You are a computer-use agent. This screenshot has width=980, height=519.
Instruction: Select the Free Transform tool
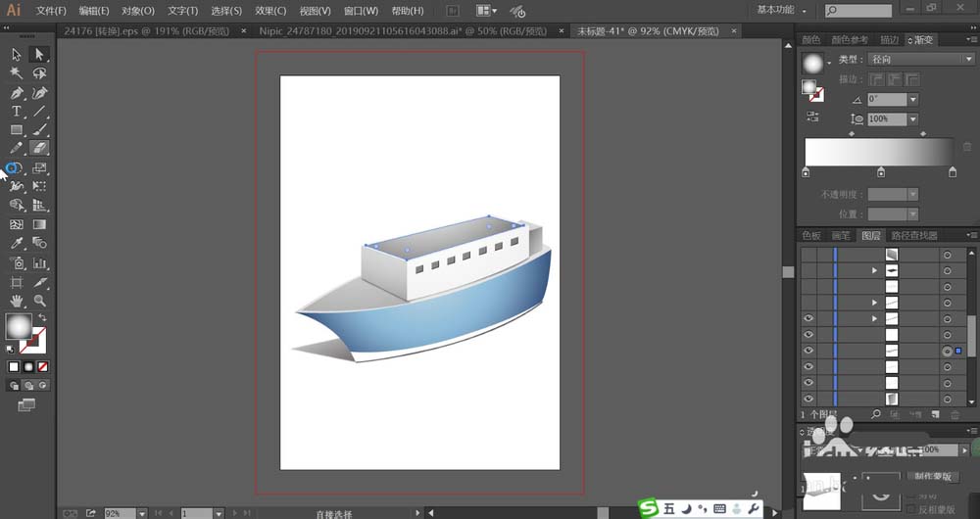pyautogui.click(x=39, y=186)
